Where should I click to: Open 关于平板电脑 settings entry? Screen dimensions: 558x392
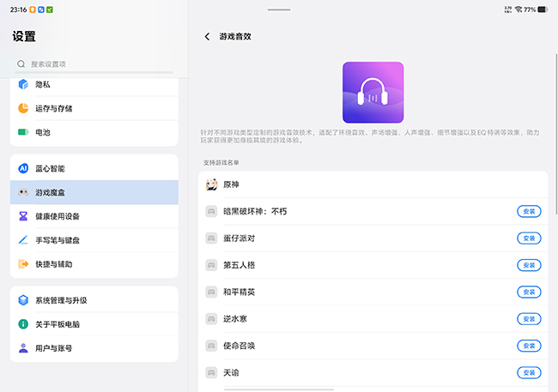point(94,324)
